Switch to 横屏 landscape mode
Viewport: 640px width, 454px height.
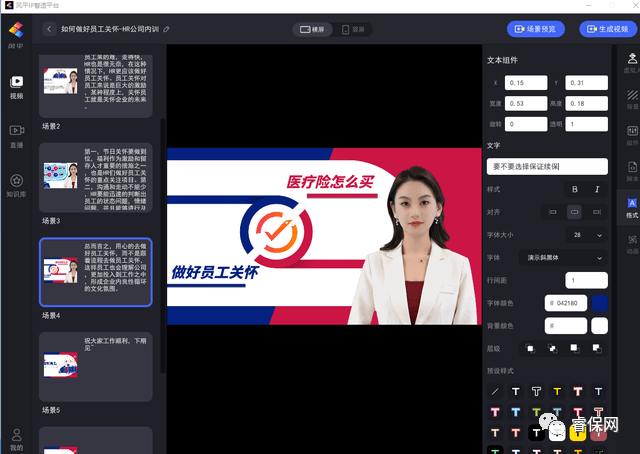click(312, 30)
